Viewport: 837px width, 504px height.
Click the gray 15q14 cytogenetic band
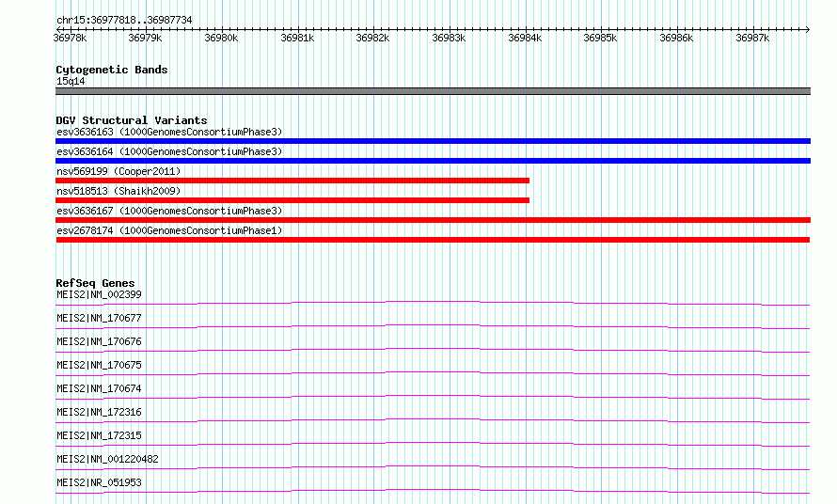click(x=433, y=91)
